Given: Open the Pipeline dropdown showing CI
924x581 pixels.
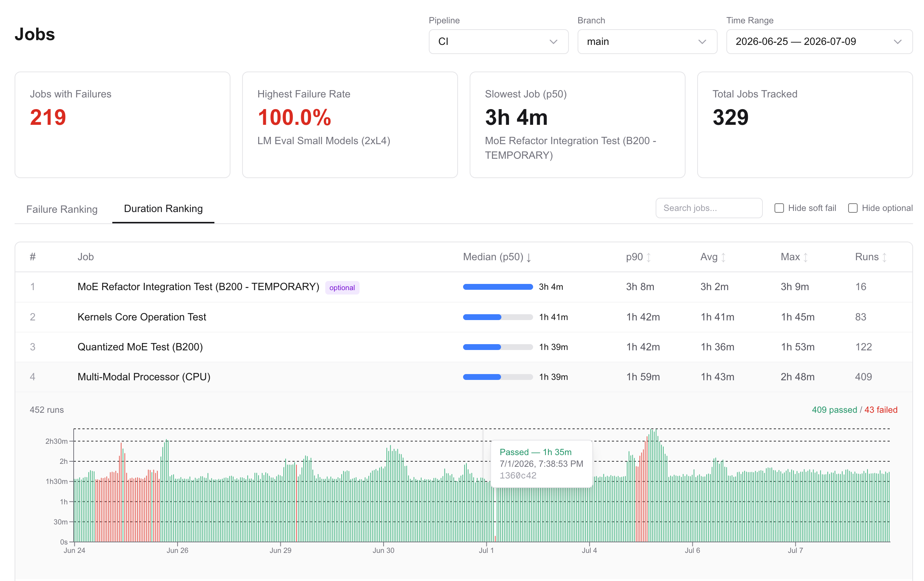Looking at the screenshot, I should [x=498, y=42].
